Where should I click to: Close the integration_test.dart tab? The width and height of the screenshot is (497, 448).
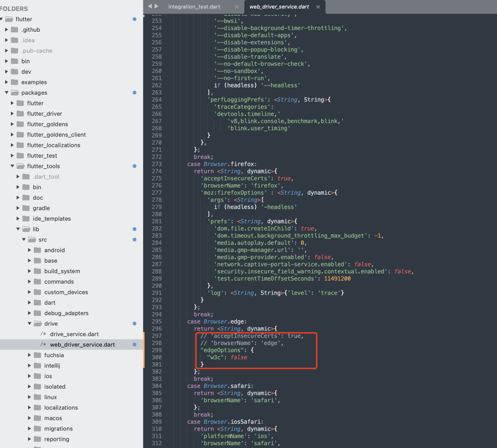[x=237, y=7]
